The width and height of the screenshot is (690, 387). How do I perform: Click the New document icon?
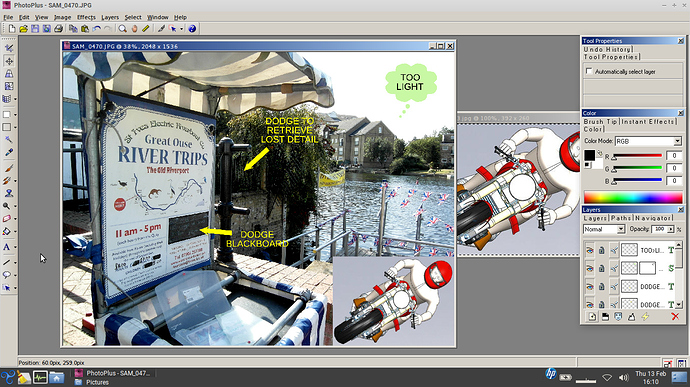(12, 29)
